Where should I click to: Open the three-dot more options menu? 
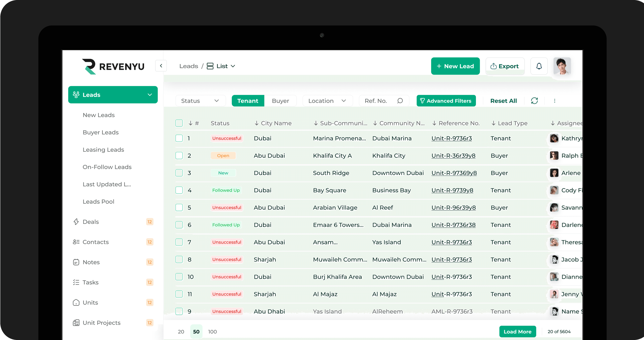(554, 101)
